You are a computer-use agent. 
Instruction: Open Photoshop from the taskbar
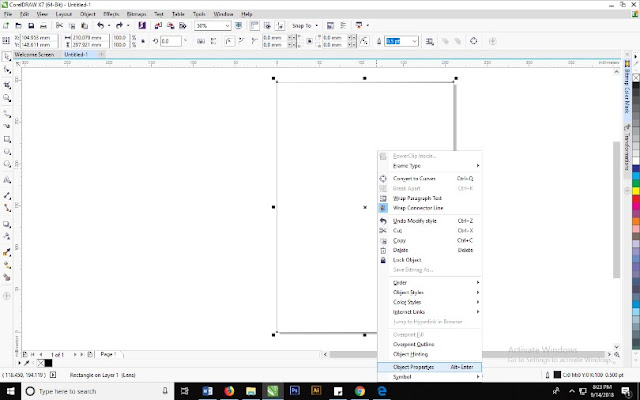294,391
